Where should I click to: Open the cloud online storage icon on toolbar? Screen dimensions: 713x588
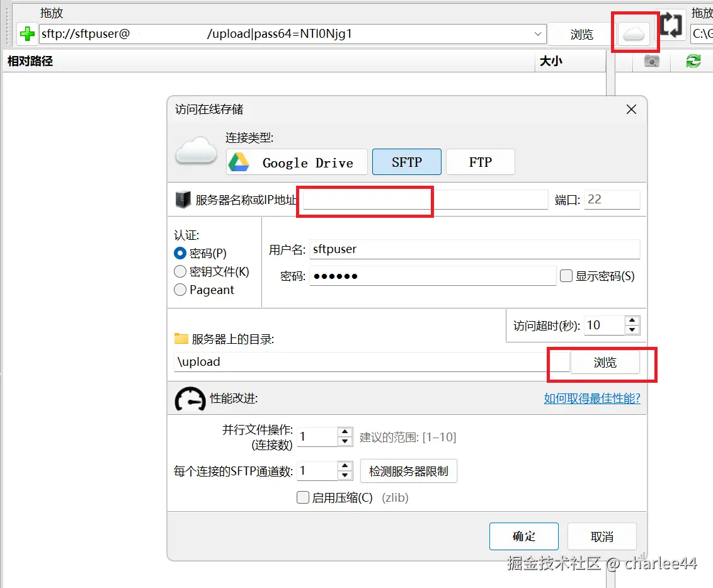[634, 32]
